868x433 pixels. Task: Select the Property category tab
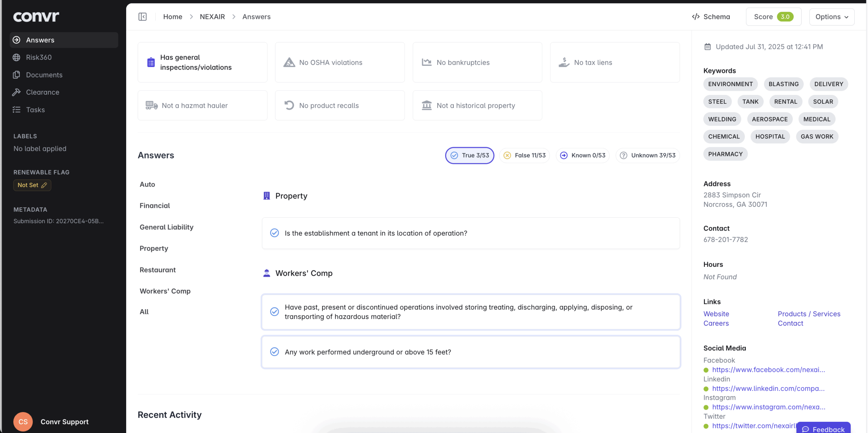click(154, 249)
